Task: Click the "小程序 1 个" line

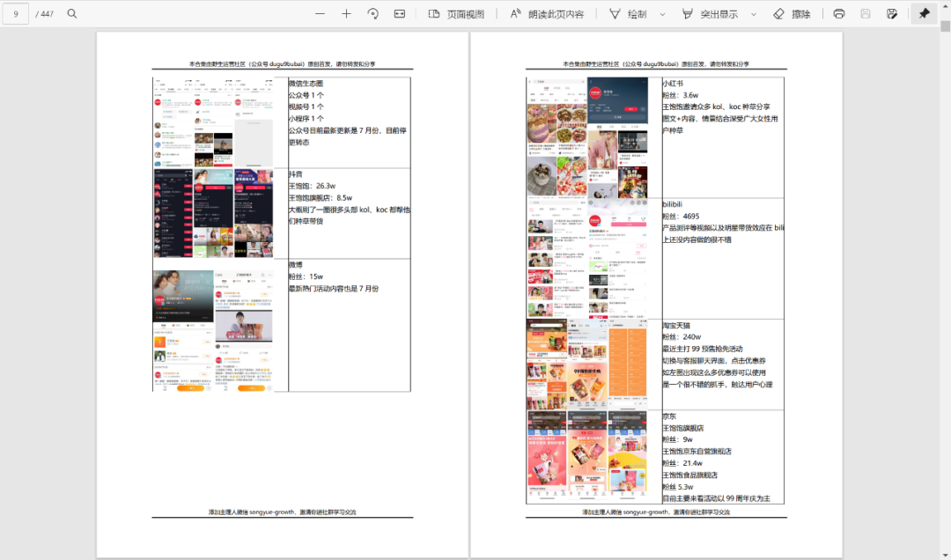Action: 306,118
